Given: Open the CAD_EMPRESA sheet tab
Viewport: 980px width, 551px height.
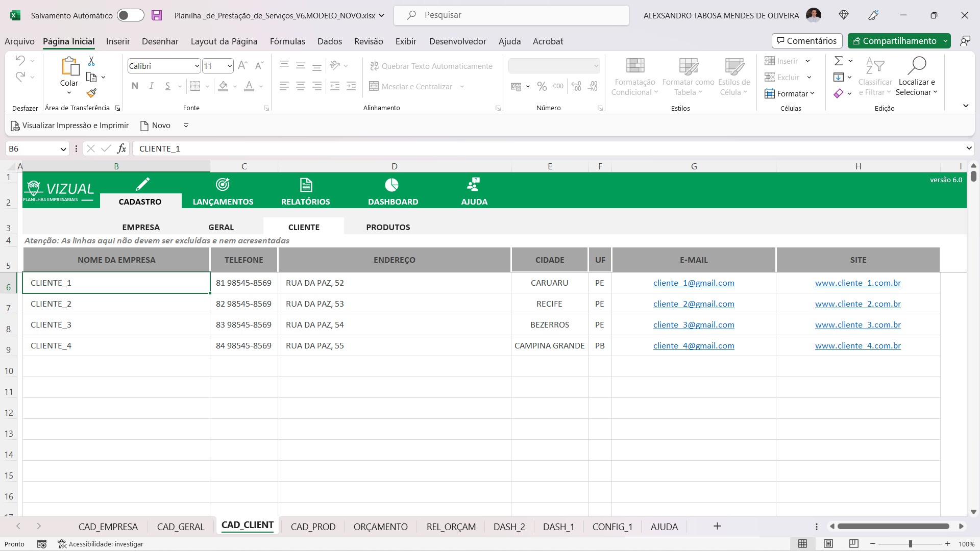Looking at the screenshot, I should pos(108,527).
